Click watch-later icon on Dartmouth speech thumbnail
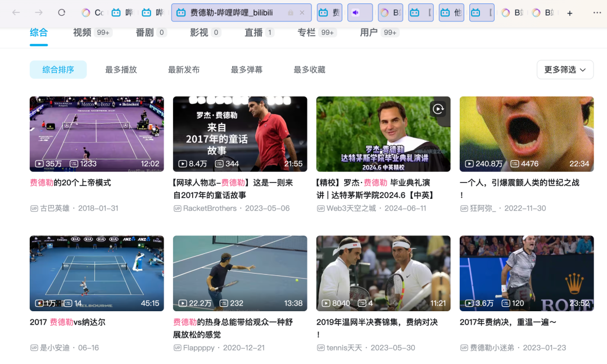607x364 pixels. click(438, 109)
